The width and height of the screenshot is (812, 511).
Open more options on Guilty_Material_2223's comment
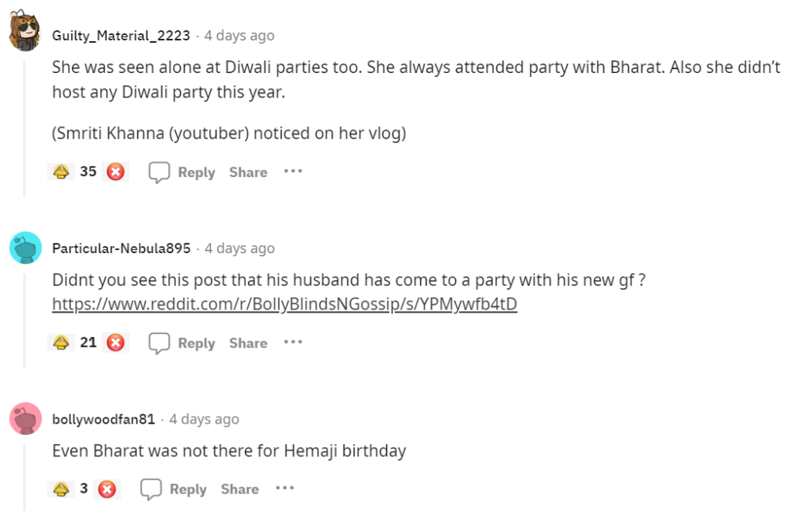[x=293, y=171]
